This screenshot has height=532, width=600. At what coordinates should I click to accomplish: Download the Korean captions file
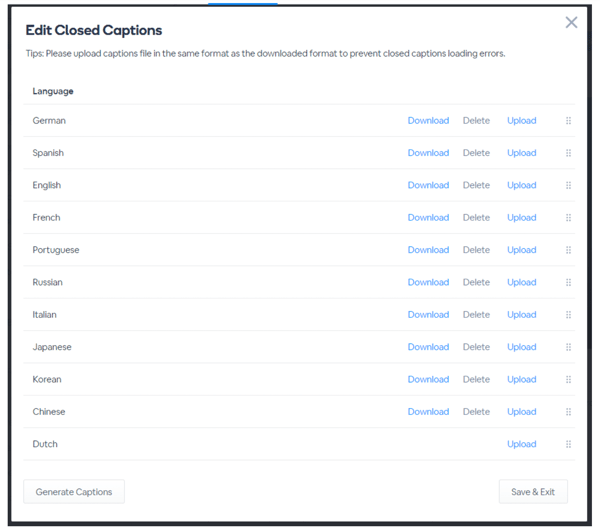tap(428, 379)
